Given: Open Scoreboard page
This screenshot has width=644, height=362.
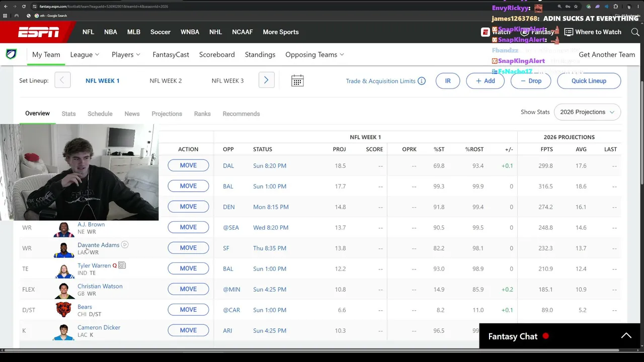Looking at the screenshot, I should (217, 54).
